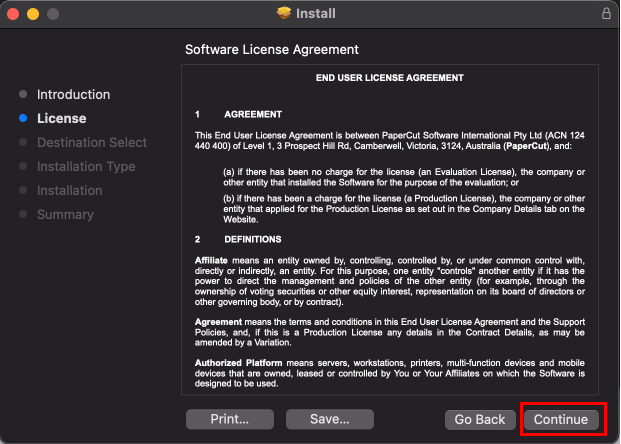Click the AGREEMENT section heading
The height and width of the screenshot is (444, 621).
(x=253, y=114)
